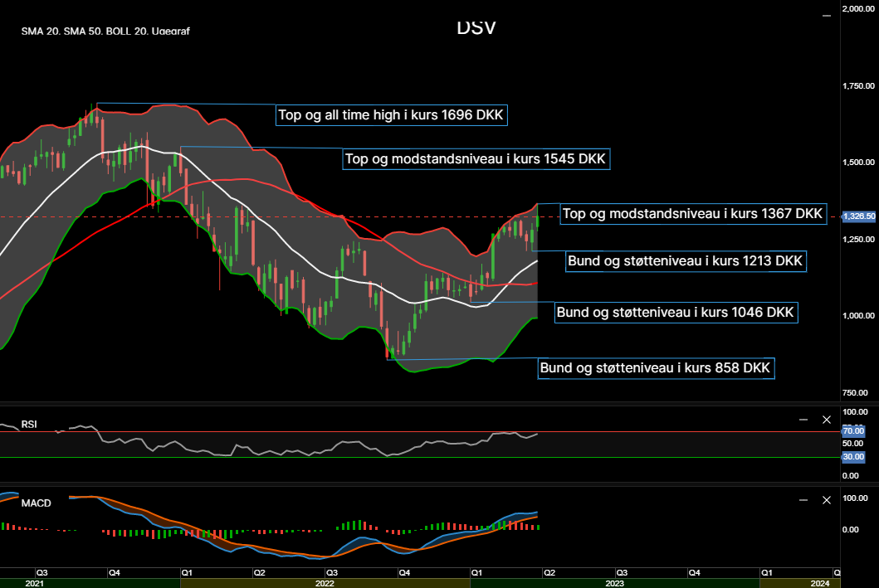Select the 1213 DKK støtteniveau label
The image size is (879, 588).
tap(686, 261)
